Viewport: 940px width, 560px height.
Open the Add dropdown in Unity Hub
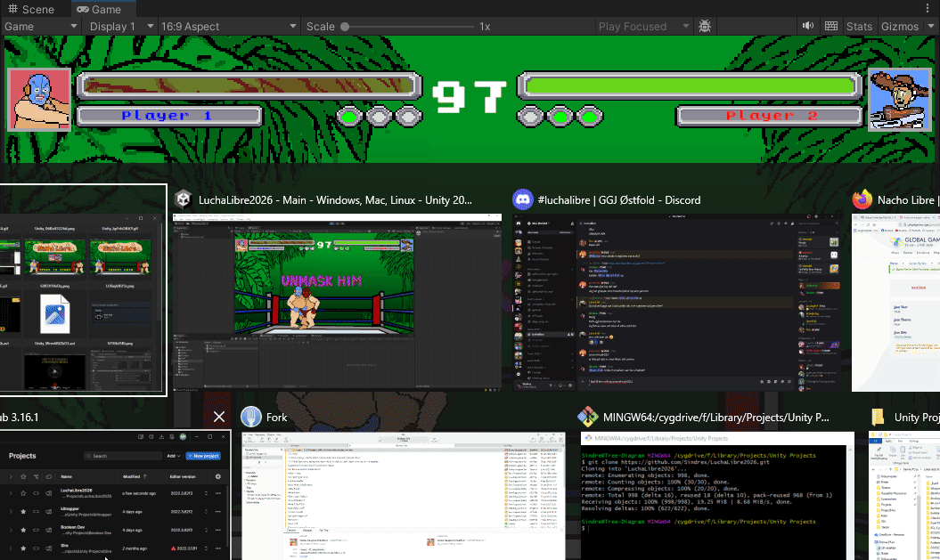pyautogui.click(x=174, y=456)
